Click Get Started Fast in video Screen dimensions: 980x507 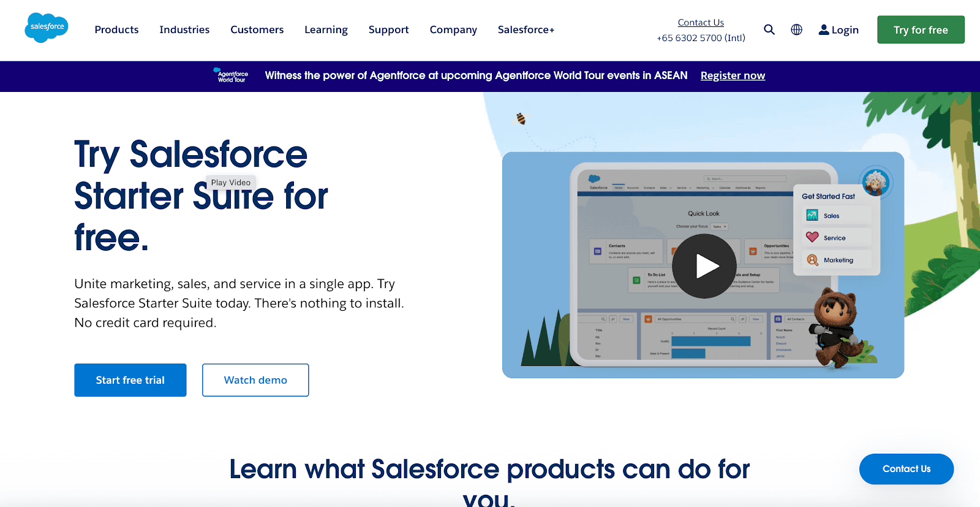tap(828, 196)
